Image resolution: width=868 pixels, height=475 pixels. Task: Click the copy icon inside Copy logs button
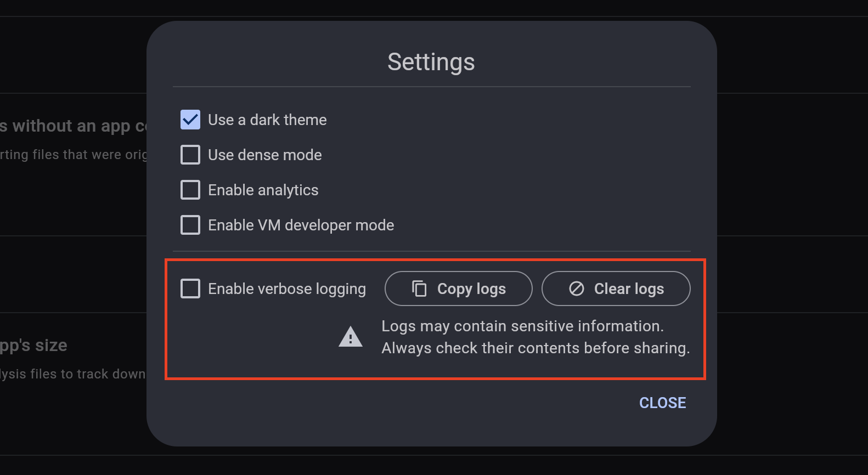point(420,288)
